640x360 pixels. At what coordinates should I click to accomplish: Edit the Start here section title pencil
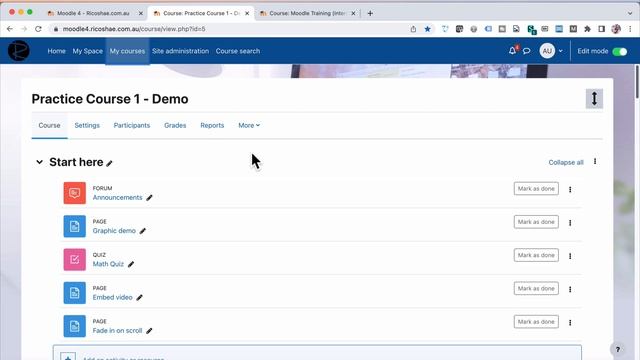(109, 163)
